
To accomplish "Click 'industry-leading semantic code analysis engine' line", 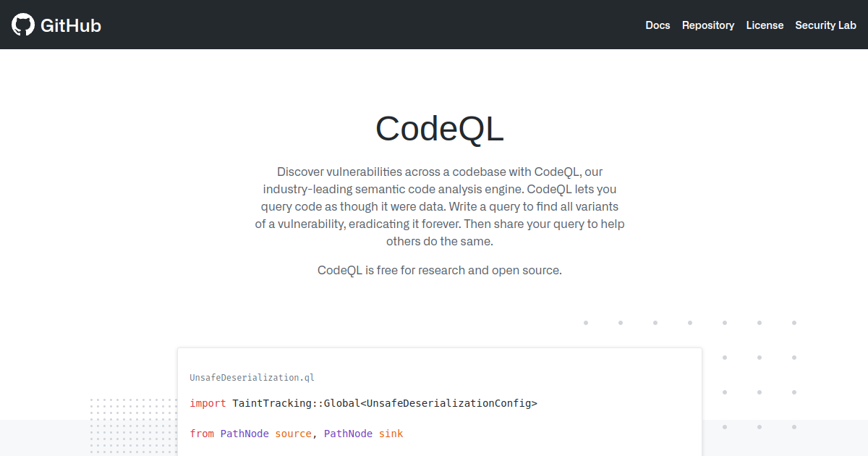I will [x=440, y=189].
